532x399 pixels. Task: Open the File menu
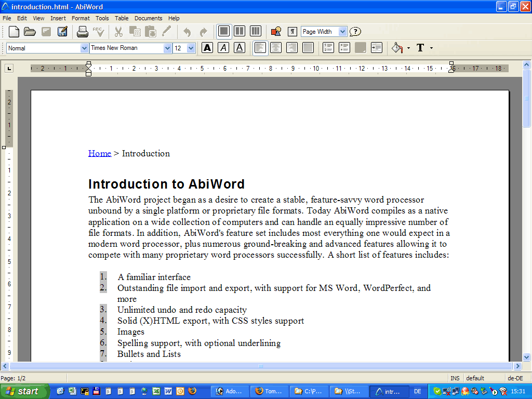(7, 18)
